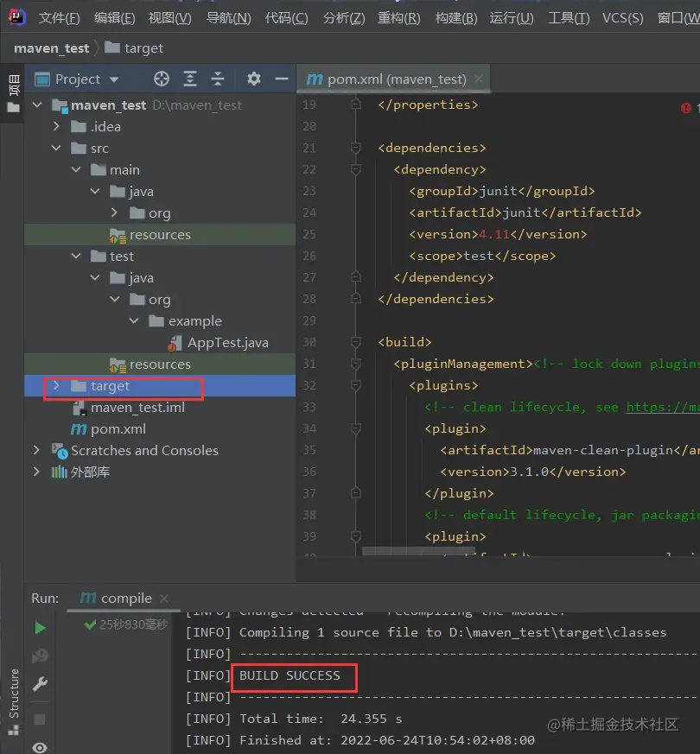This screenshot has width=700, height=754.
Task: Open the VCS(S) menu
Action: (622, 18)
